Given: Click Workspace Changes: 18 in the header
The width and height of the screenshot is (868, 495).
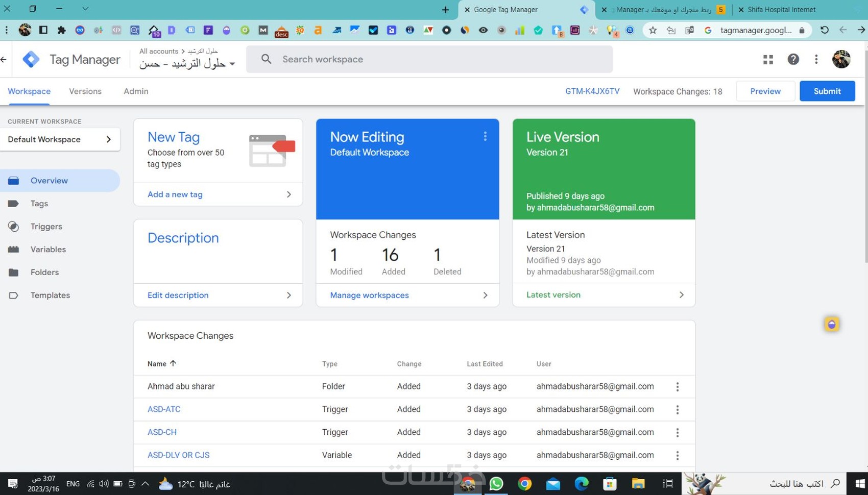Looking at the screenshot, I should 678,91.
